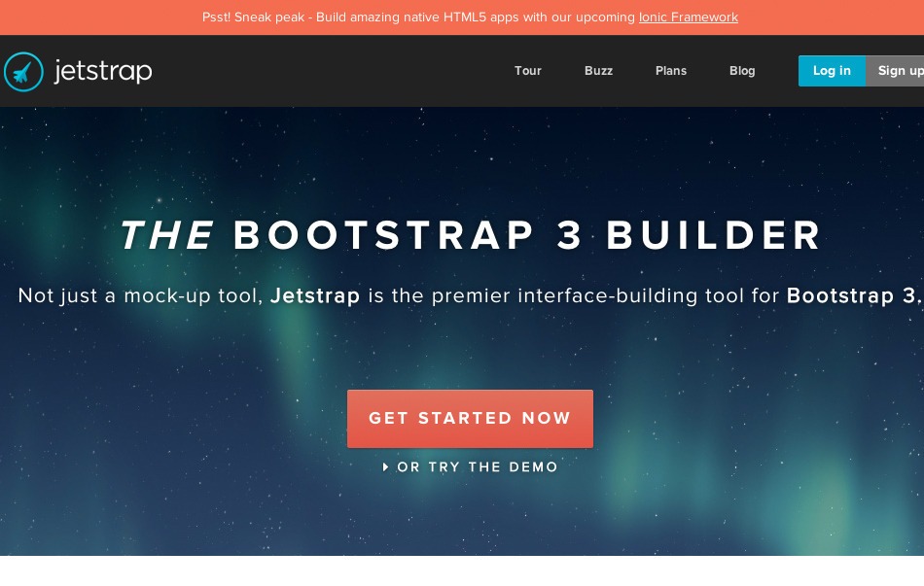Click the jetstrap wordmark in the header
This screenshot has width=924, height=586.
pyautogui.click(x=103, y=71)
